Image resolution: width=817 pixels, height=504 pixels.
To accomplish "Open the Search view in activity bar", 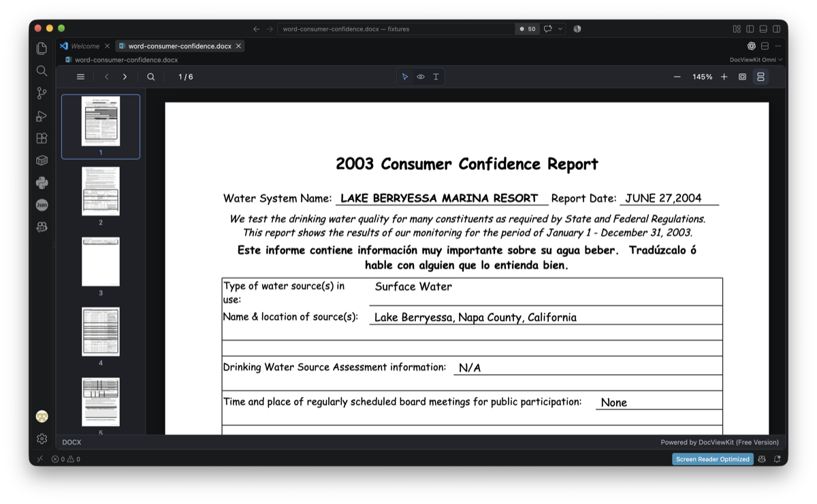I will click(42, 71).
